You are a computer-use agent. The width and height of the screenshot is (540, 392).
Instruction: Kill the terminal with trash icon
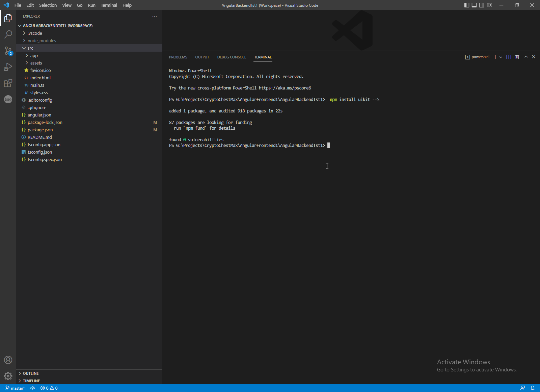(x=517, y=57)
